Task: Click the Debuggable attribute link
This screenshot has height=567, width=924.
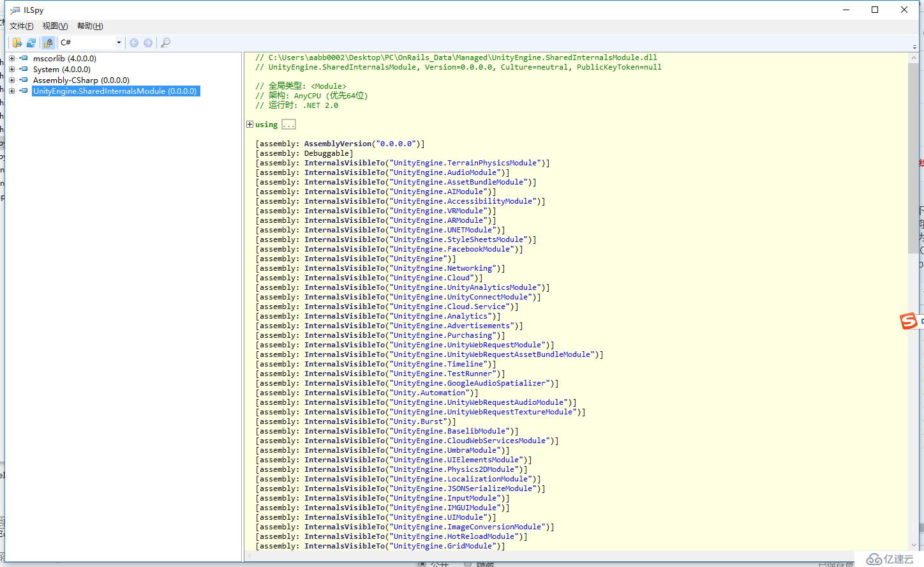Action: tap(327, 153)
